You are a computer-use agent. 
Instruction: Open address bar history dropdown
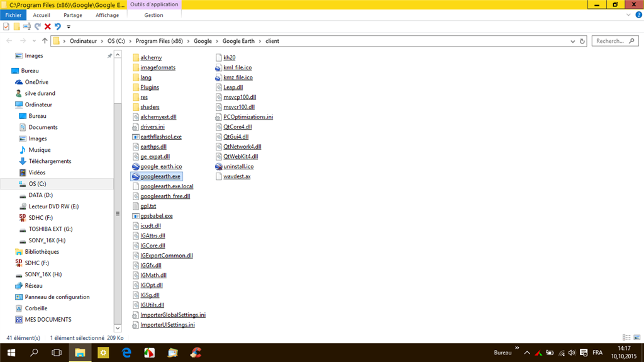(572, 41)
